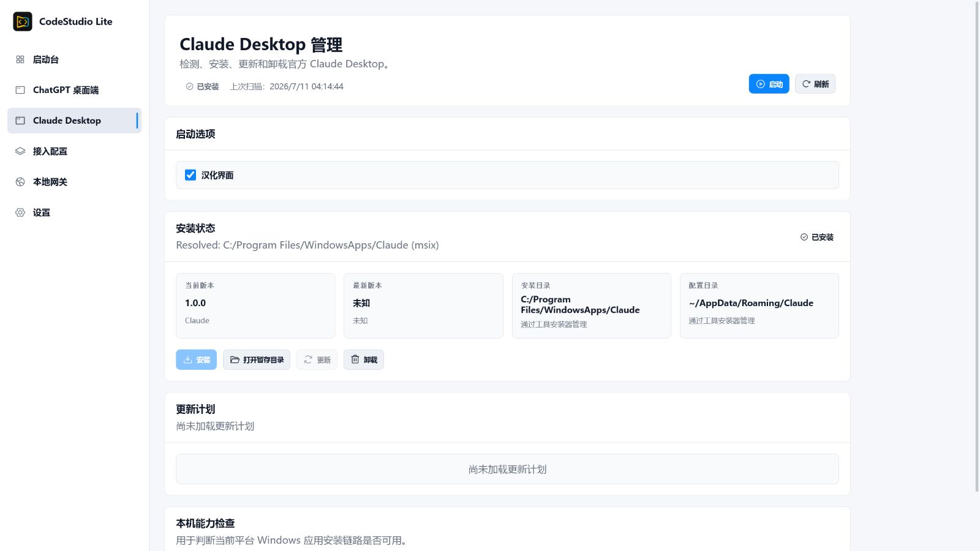Click the current version value 1.0.0
This screenshot has height=551, width=980.
pyautogui.click(x=195, y=303)
